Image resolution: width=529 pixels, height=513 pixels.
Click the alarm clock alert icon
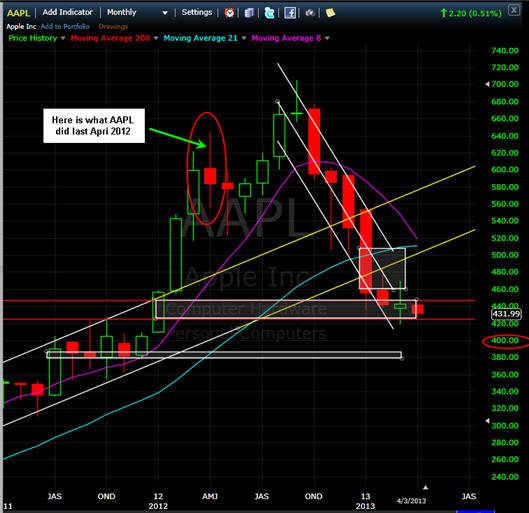coord(229,13)
